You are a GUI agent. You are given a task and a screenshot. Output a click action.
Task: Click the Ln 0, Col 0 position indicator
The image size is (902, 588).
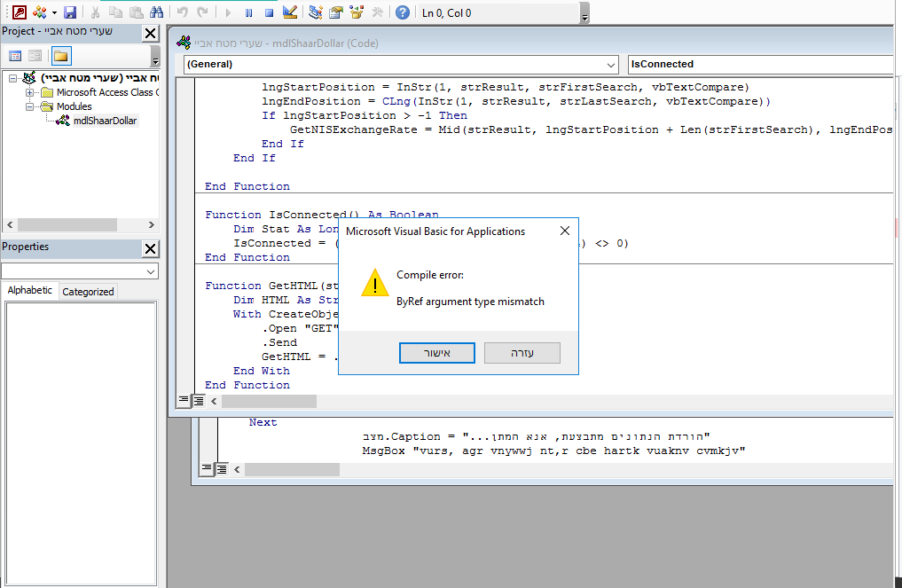coord(446,13)
